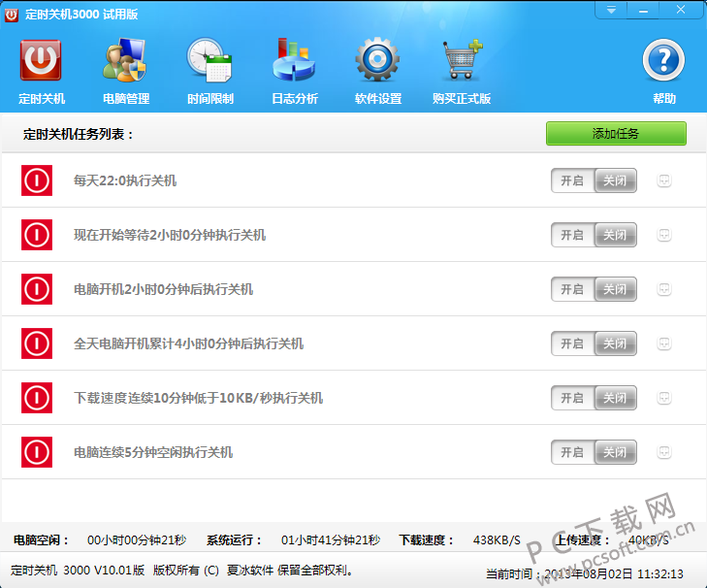This screenshot has height=588, width=707.
Task: Click small edit icon for 电脑连续5分钟空闲 task
Action: 663,452
